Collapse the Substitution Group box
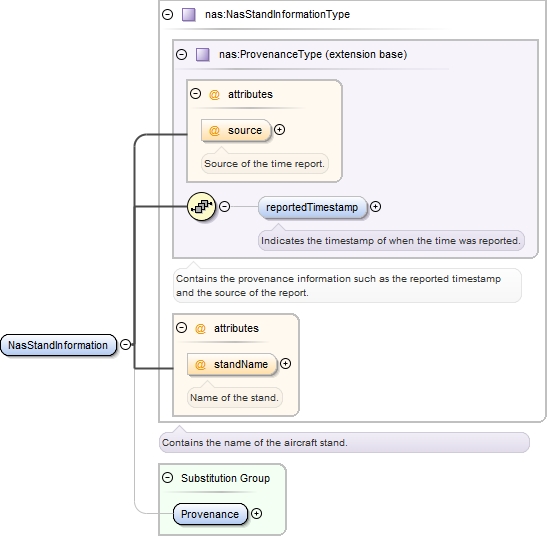Screen dimensions: 548x537 pyautogui.click(x=167, y=477)
